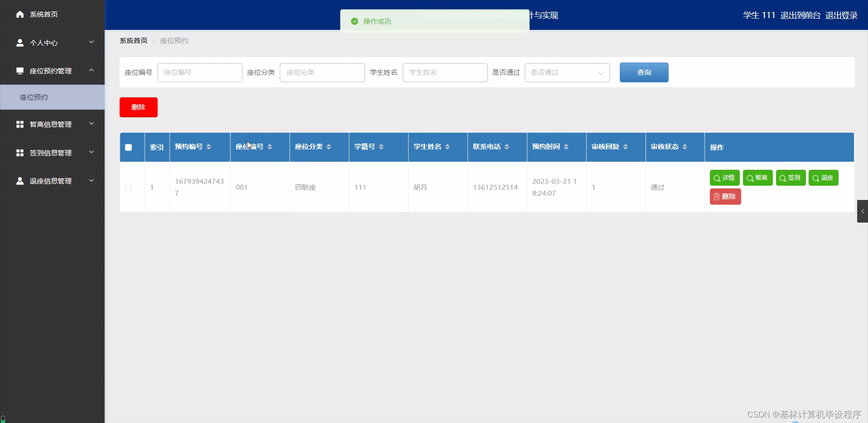Click the chat icon for 座位预约管理
Screen dimensions: 868x423
click(x=20, y=71)
